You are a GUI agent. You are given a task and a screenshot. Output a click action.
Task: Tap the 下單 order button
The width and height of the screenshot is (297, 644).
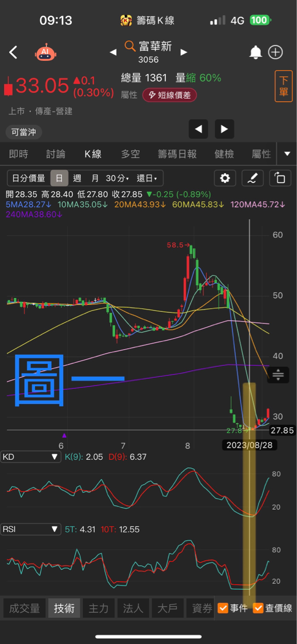pyautogui.click(x=283, y=87)
